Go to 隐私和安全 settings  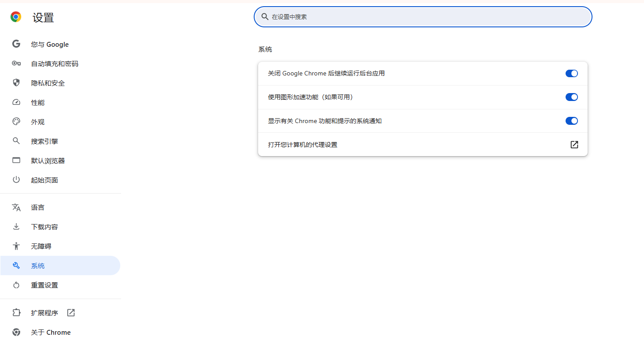point(60,83)
